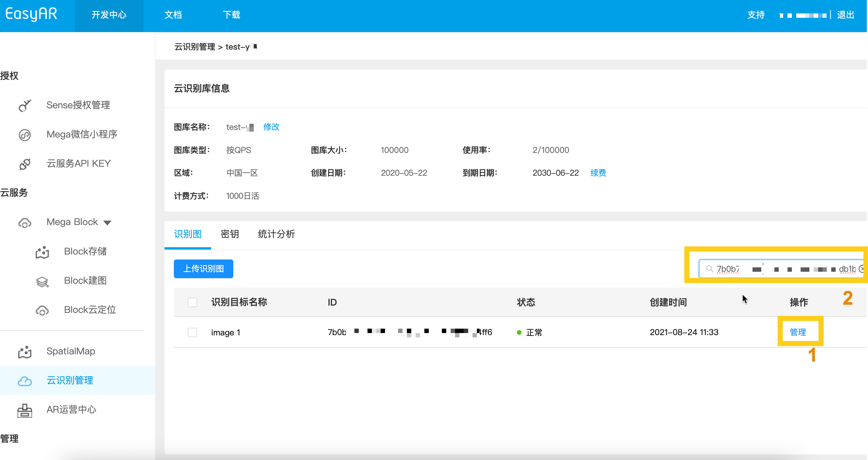Viewport: 868px width, 460px height.
Task: Collapse the Mega Block dropdown arrow
Action: click(x=108, y=223)
